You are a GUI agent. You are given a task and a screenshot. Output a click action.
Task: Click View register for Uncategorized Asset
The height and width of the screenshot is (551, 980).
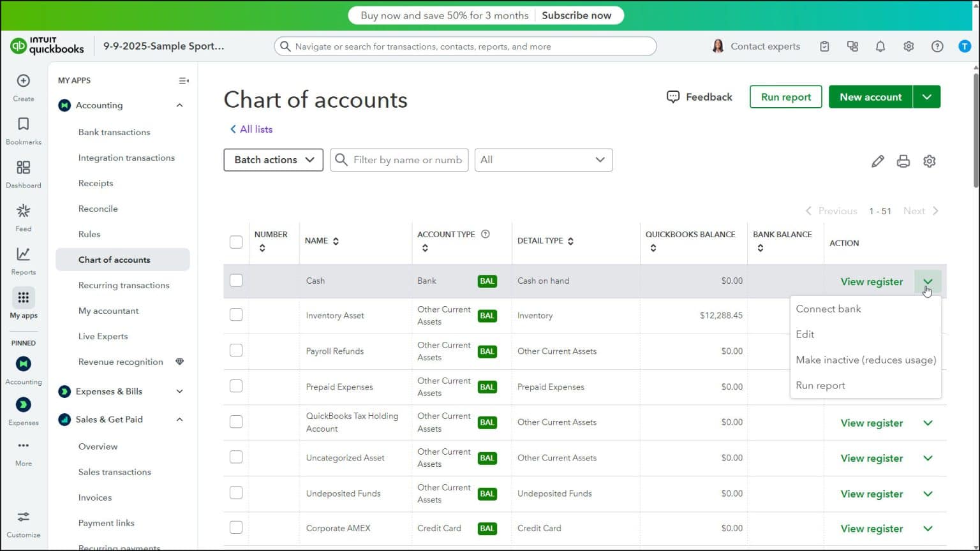click(872, 458)
